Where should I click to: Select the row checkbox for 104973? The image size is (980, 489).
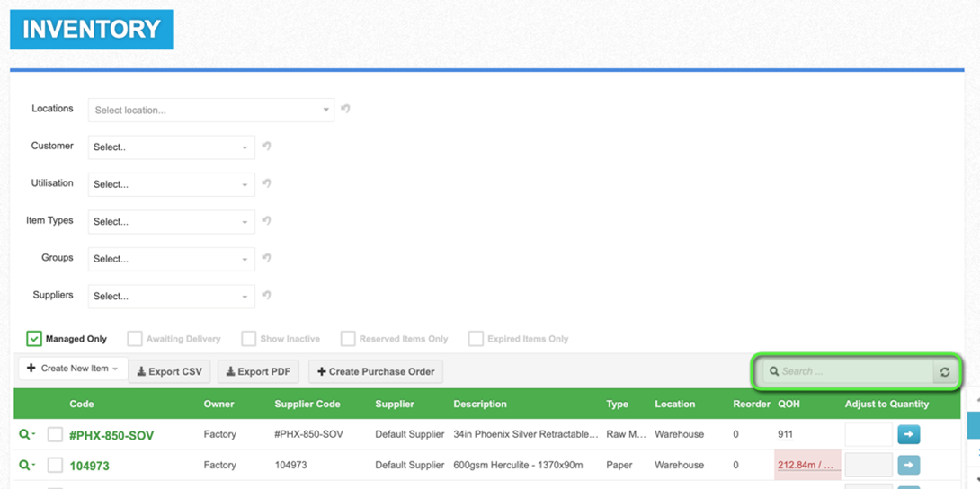(55, 466)
